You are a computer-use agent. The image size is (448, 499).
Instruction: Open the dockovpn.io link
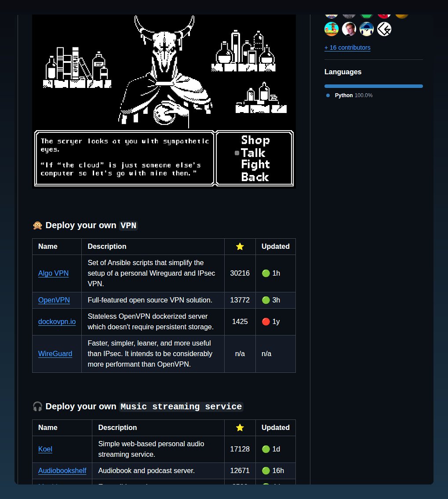57,322
